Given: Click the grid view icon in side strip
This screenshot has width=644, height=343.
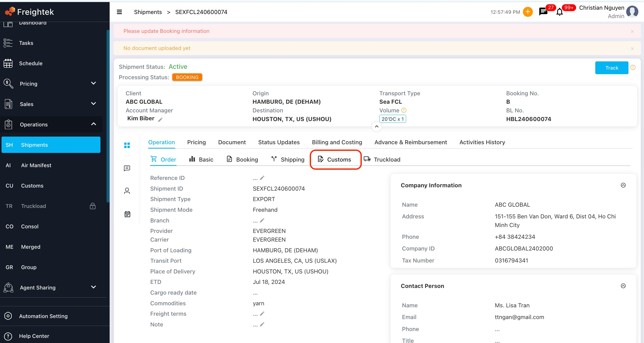Looking at the screenshot, I should point(127,145).
